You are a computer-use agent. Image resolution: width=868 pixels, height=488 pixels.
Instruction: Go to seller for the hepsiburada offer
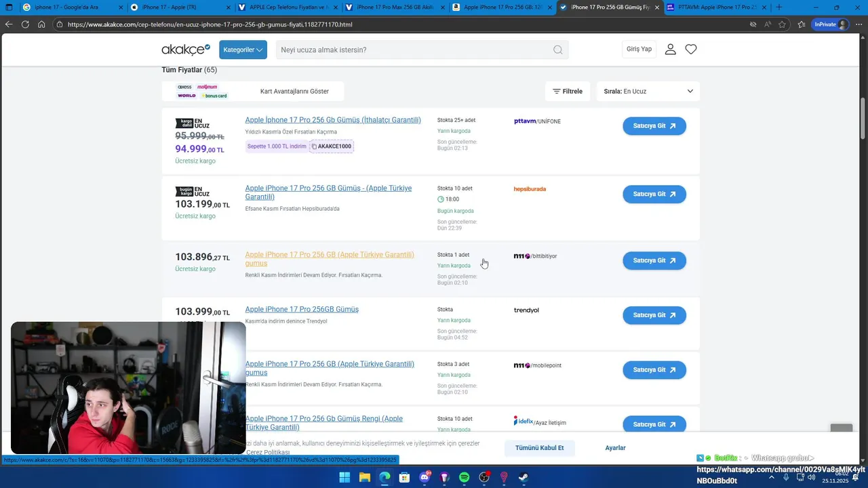(654, 195)
